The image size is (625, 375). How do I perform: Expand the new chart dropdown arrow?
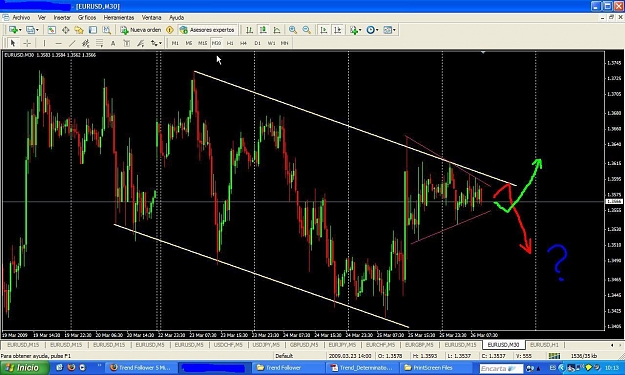(20, 30)
